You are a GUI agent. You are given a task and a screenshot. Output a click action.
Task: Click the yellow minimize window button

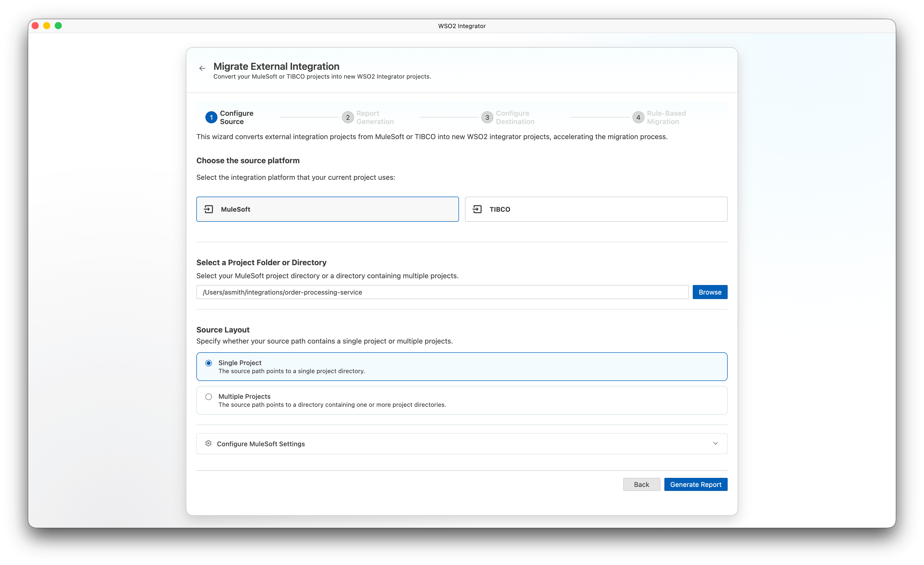(47, 26)
